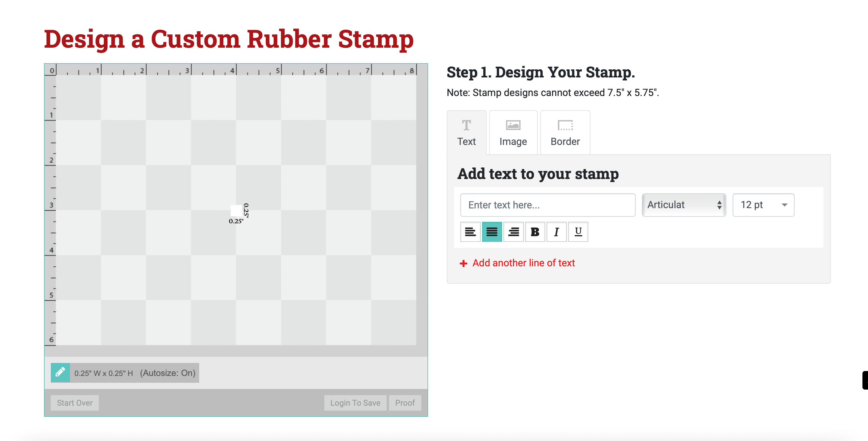The width and height of the screenshot is (868, 441).
Task: Click the text input field
Action: click(548, 205)
